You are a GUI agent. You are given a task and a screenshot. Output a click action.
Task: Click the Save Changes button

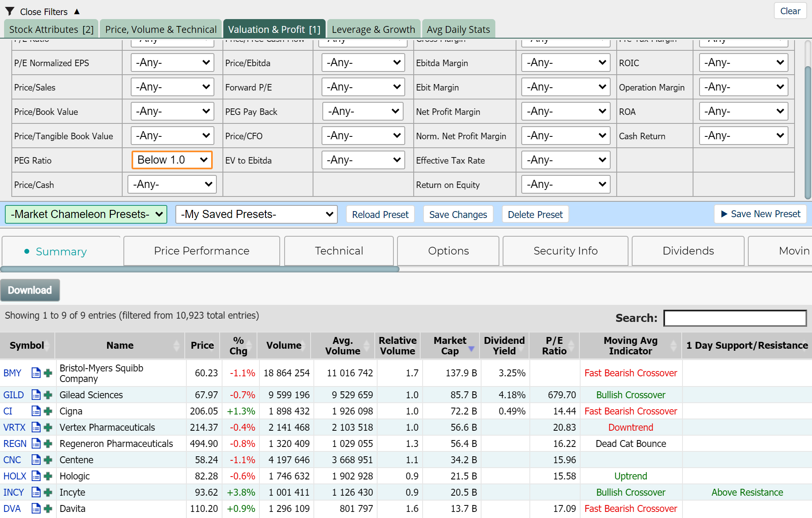pyautogui.click(x=458, y=214)
